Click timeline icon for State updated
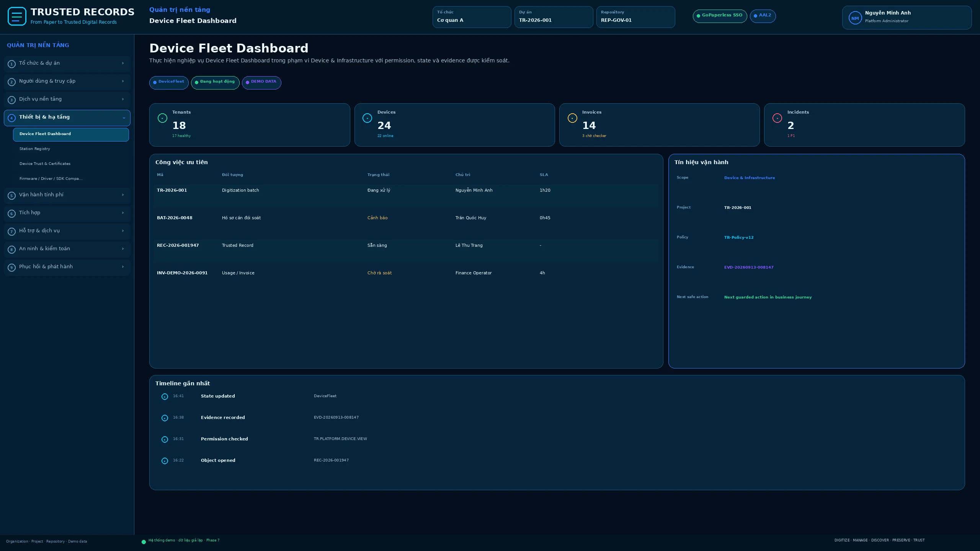This screenshot has height=551, width=980. coord(165,397)
